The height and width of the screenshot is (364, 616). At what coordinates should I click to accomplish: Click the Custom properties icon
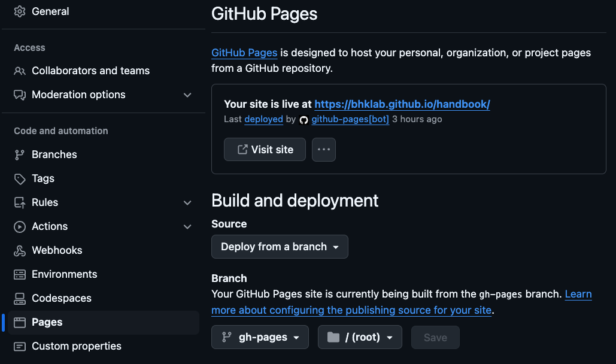pyautogui.click(x=20, y=346)
